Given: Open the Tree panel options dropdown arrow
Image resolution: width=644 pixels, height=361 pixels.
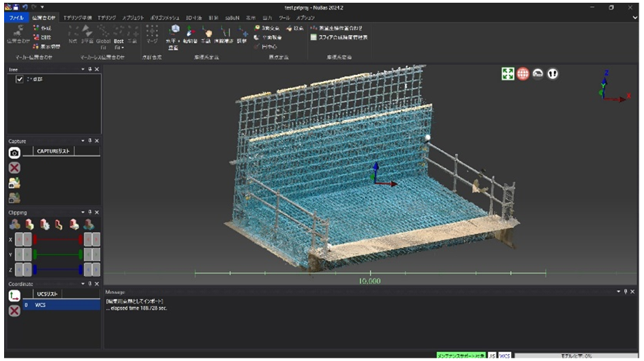Looking at the screenshot, I should 83,70.
